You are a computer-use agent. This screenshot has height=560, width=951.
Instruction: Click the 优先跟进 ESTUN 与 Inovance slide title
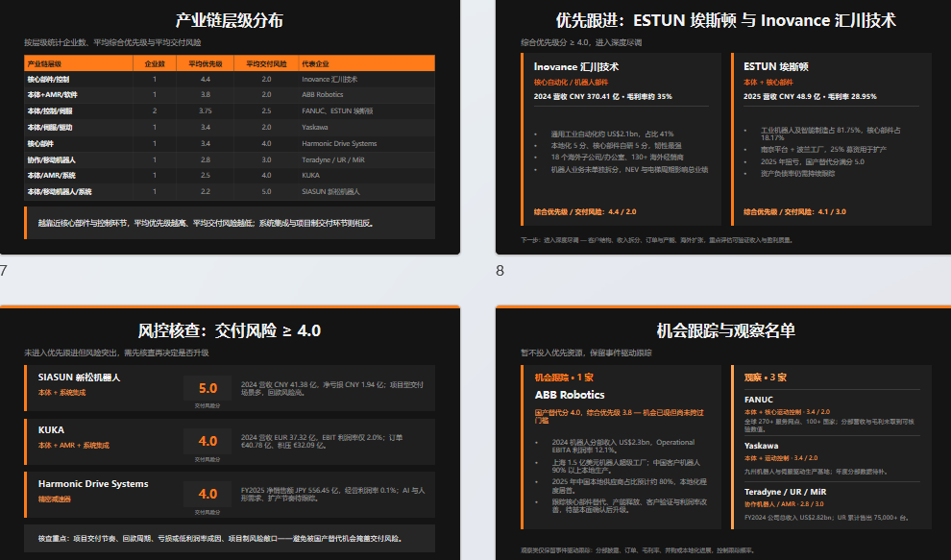(x=725, y=20)
